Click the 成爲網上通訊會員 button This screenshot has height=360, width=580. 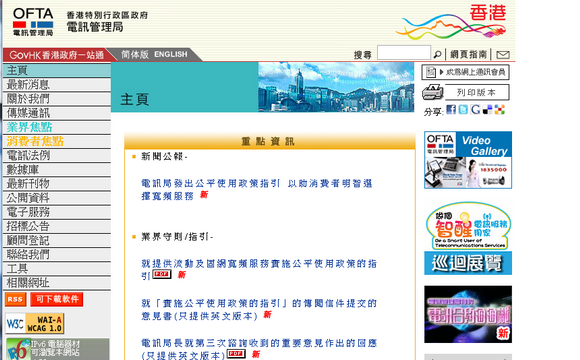point(465,72)
